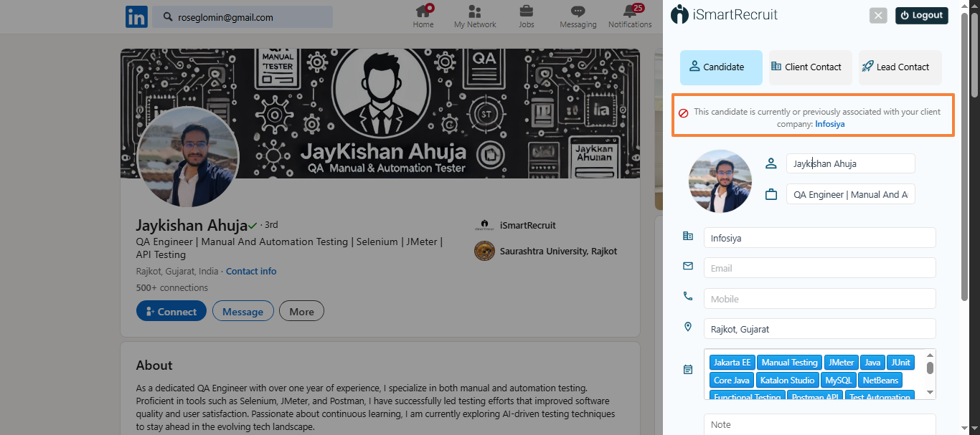Screen dimensions: 980x435
Task: Open the Jobs briefcase icon
Action: point(527,11)
